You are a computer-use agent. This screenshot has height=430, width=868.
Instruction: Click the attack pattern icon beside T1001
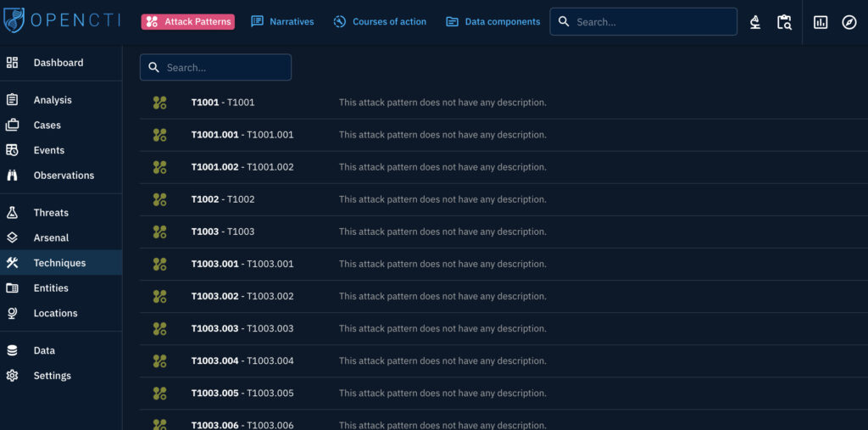click(x=159, y=103)
